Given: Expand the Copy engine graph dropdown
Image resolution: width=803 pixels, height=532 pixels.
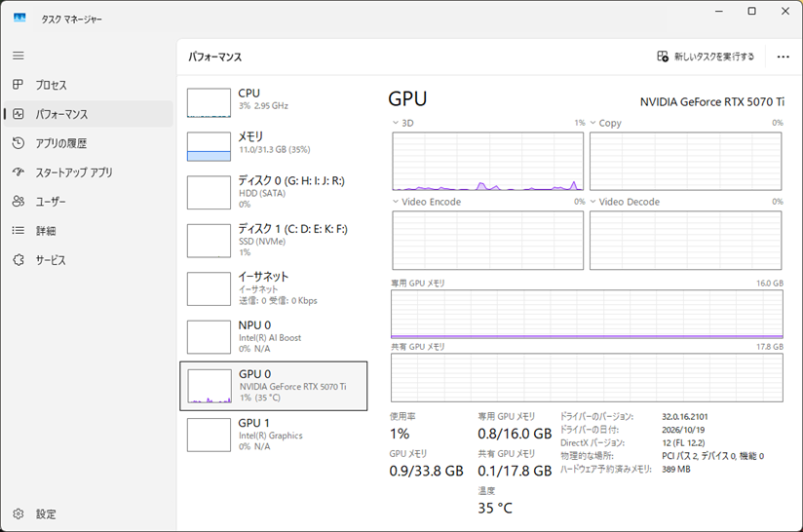Looking at the screenshot, I should coord(593,123).
